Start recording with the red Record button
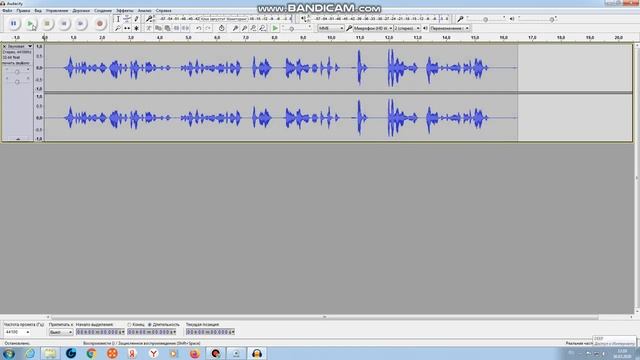640x360 pixels. coord(100,24)
